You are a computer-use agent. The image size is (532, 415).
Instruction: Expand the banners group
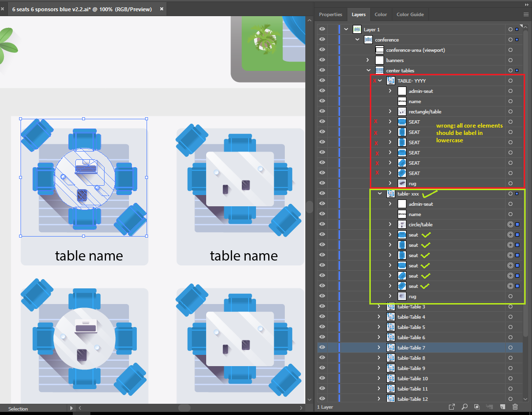(x=368, y=61)
